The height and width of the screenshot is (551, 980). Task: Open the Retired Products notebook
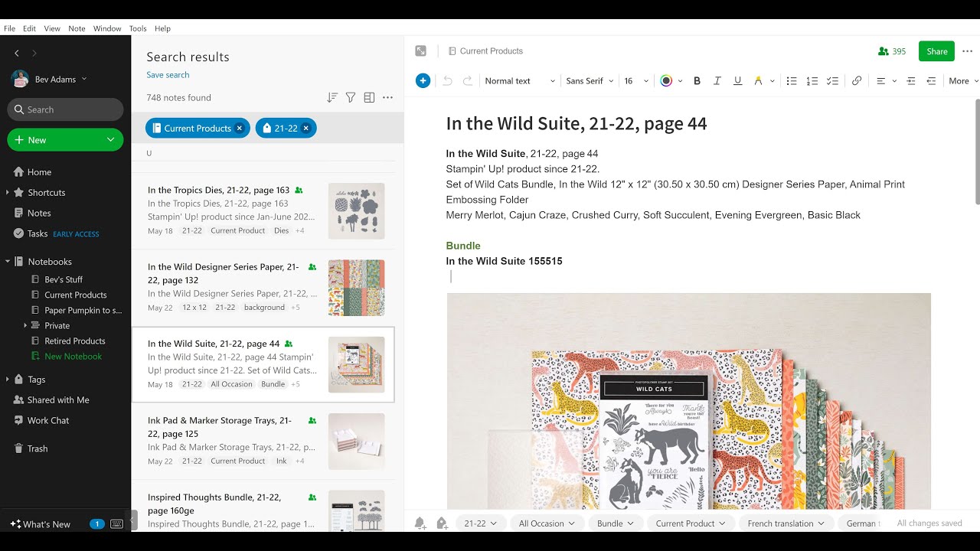75,341
